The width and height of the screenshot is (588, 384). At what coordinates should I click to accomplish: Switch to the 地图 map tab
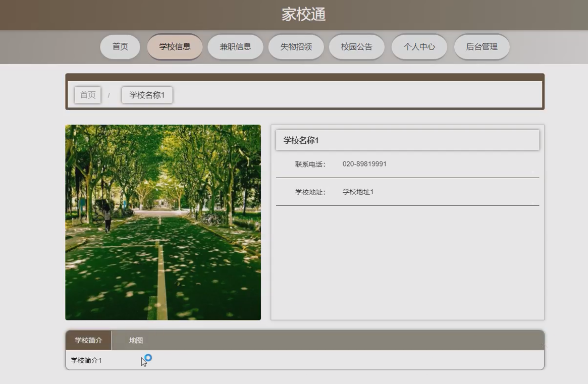(x=135, y=340)
